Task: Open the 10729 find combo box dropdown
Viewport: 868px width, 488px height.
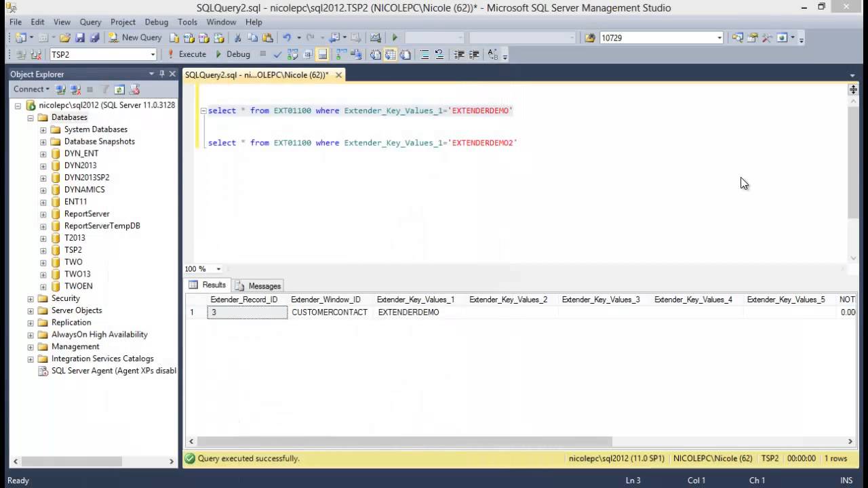Action: pos(719,38)
